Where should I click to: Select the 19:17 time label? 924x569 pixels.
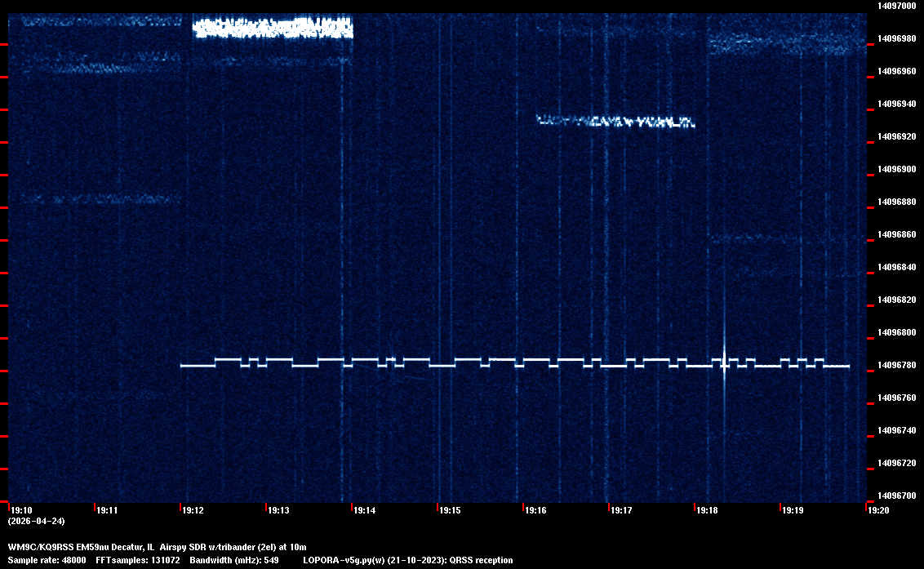click(x=621, y=510)
